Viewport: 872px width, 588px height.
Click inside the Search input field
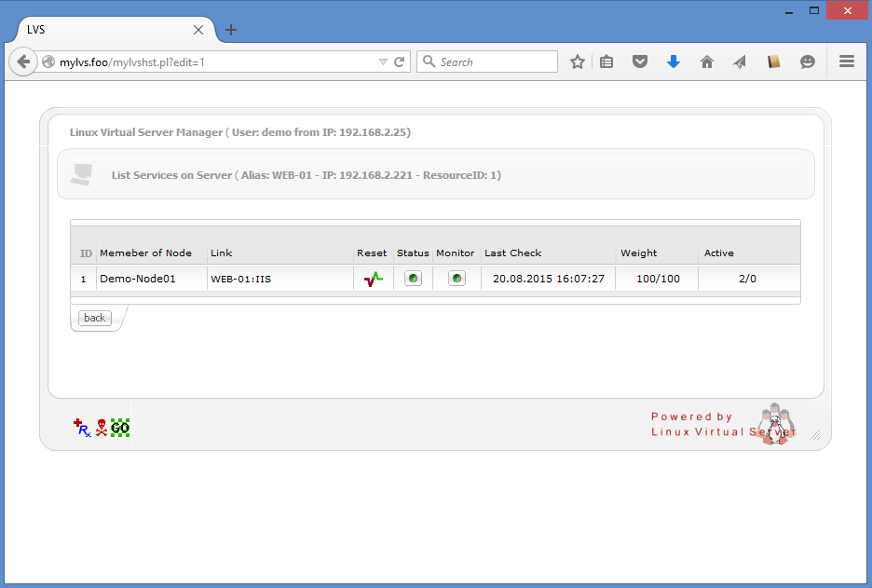tap(496, 62)
